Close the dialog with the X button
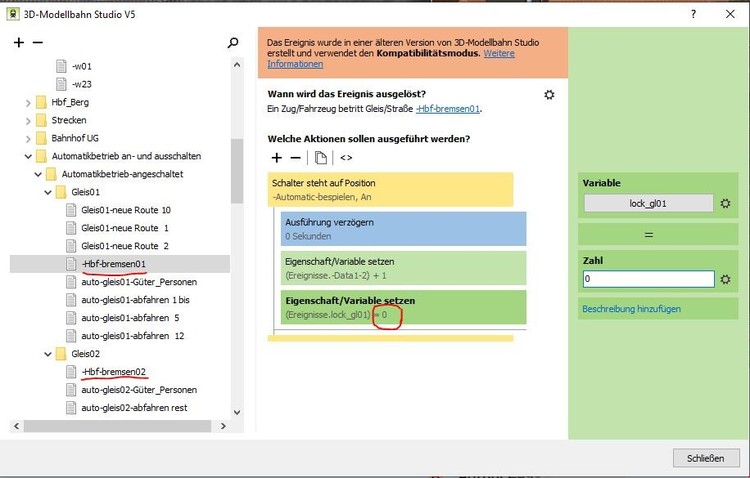750x478 pixels. point(730,14)
